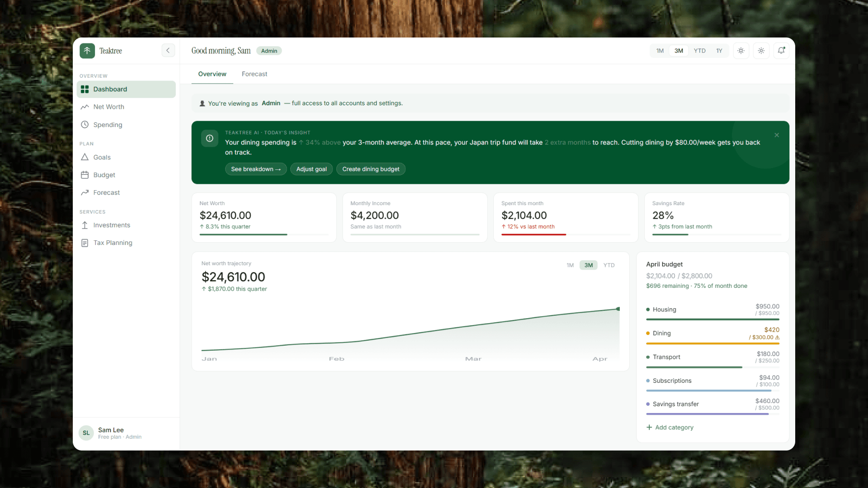Screen dimensions: 868x488
Task: Click See breakdown in the insight banner
Action: pyautogui.click(x=256, y=169)
